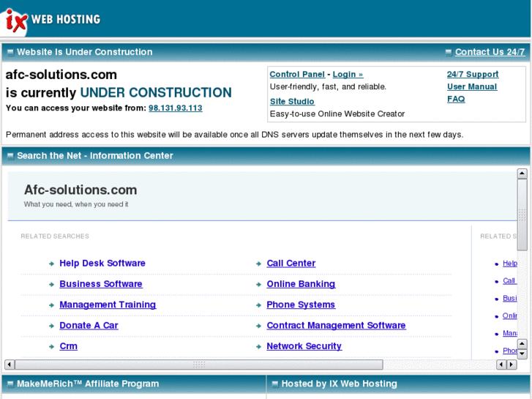Open the FAQ link

click(x=456, y=99)
